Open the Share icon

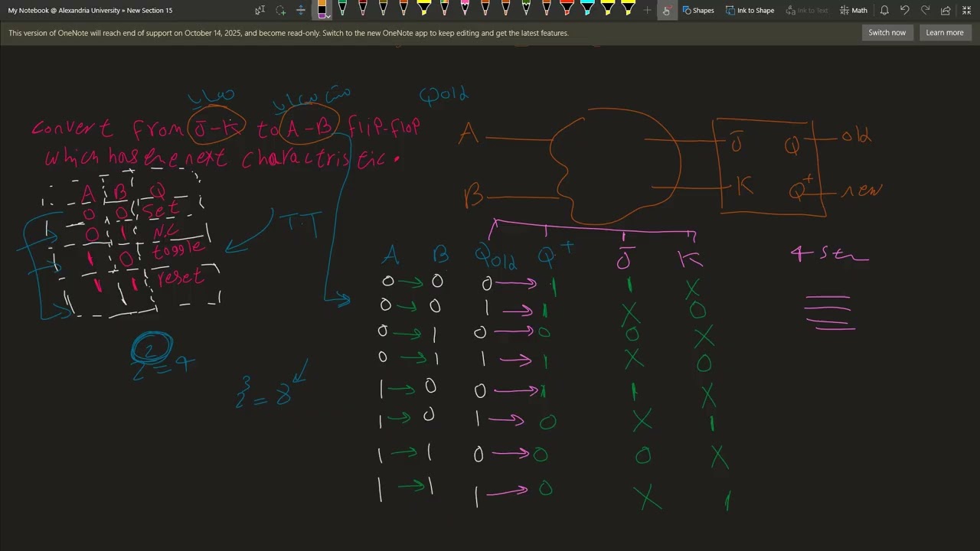[x=946, y=10]
